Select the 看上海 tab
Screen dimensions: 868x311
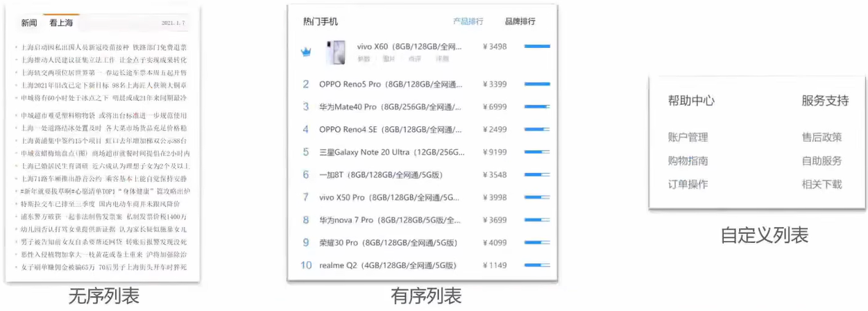[x=61, y=23]
